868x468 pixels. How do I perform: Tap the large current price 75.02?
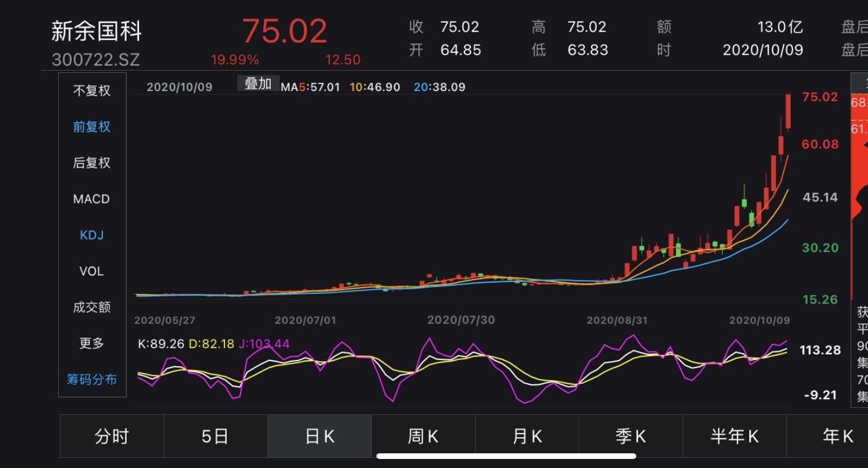pos(285,31)
